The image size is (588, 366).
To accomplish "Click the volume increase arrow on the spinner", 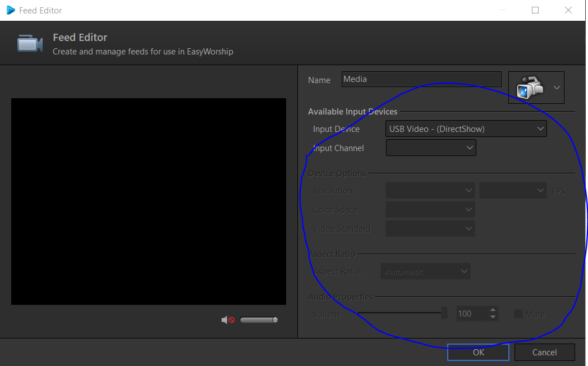I will 493,310.
